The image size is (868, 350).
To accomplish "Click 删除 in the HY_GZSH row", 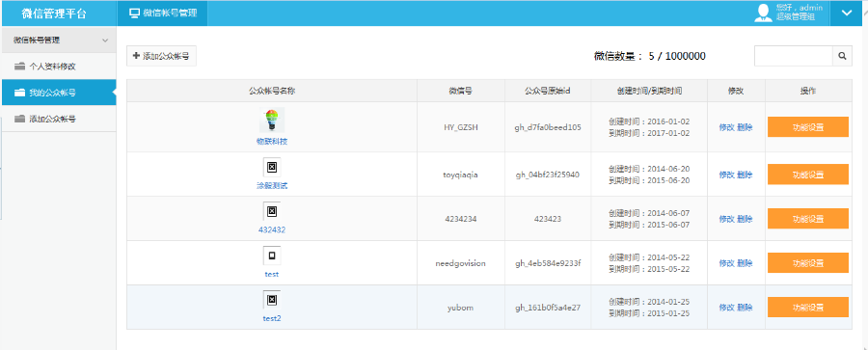I will (x=745, y=127).
